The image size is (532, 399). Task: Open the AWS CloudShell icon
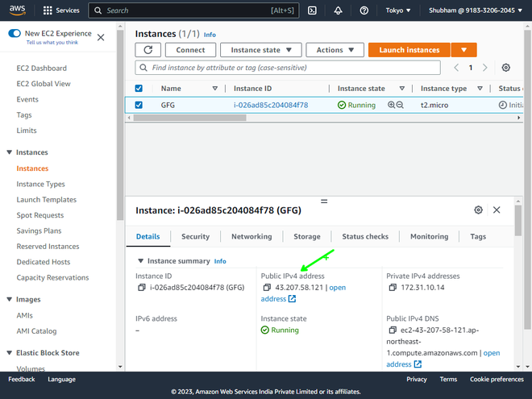(x=312, y=10)
